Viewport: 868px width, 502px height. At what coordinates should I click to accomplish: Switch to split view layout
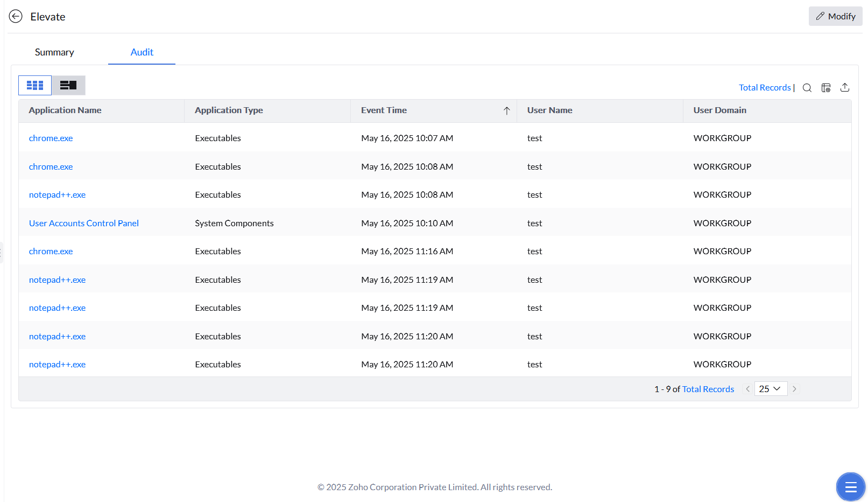68,85
